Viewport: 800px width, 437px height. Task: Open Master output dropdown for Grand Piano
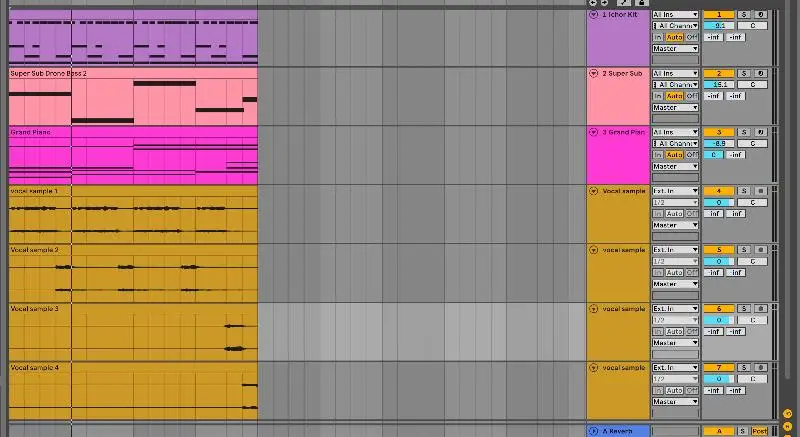coord(675,166)
